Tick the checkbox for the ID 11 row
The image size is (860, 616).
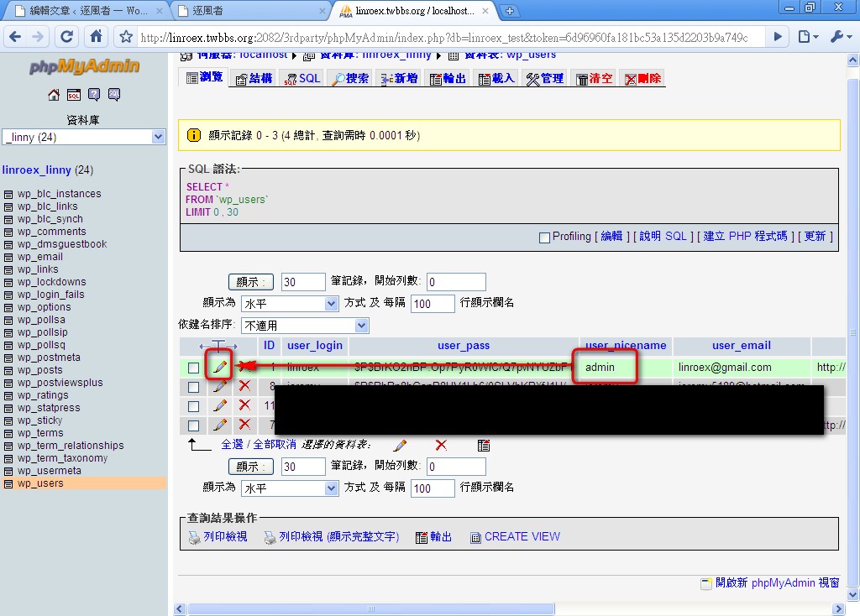[193, 406]
